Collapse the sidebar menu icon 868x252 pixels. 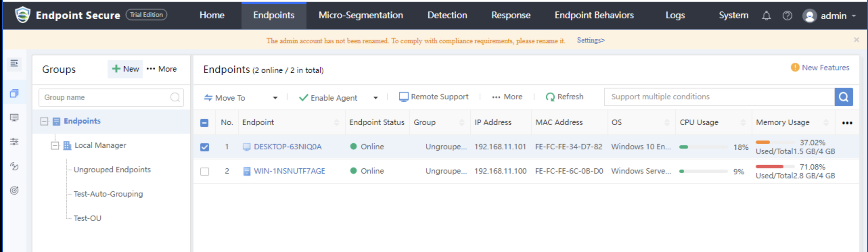[x=14, y=64]
